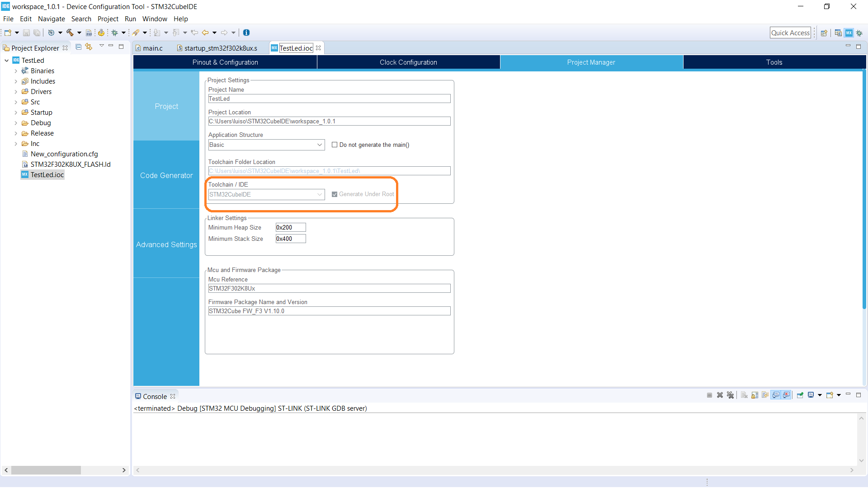Close the Project Explorer view tab
This screenshot has height=488, width=868.
[x=65, y=48]
